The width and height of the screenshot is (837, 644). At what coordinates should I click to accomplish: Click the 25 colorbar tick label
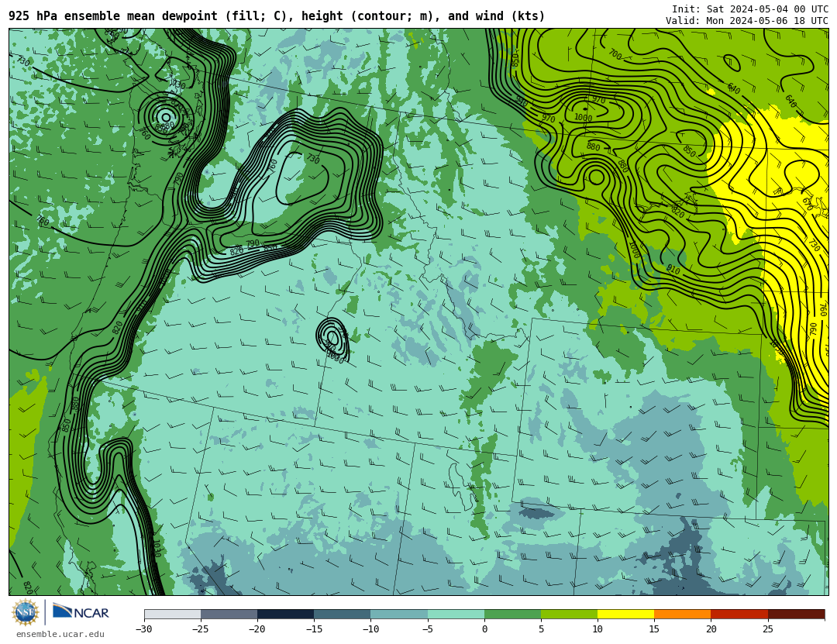click(767, 629)
